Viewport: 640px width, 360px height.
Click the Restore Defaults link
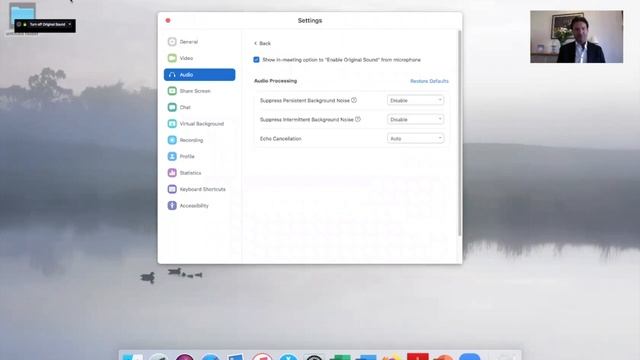(429, 81)
